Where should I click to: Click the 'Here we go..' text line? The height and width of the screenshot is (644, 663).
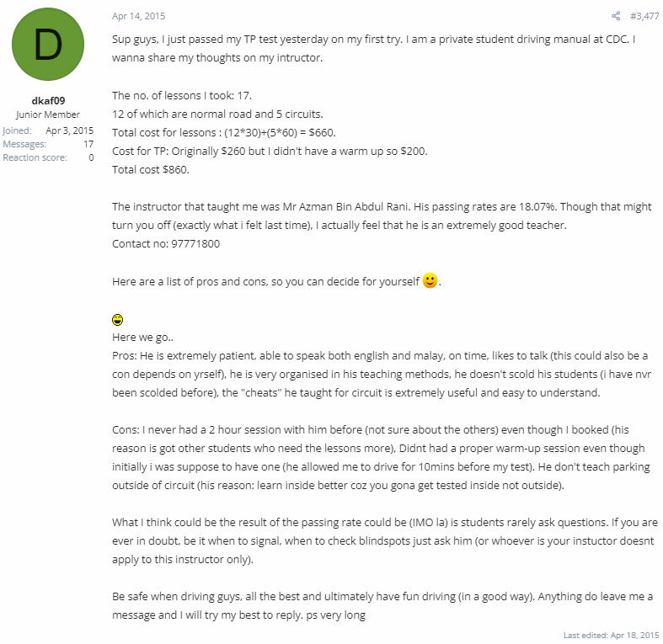click(x=142, y=338)
